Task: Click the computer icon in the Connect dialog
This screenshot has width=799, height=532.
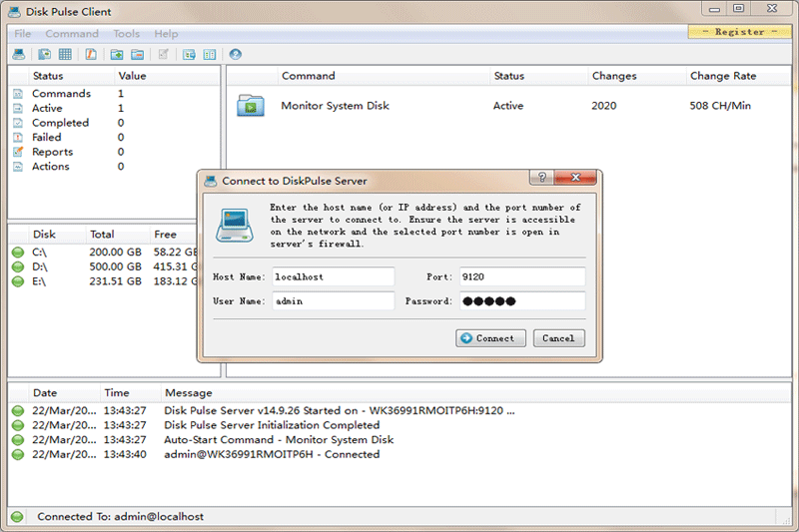Action: (x=235, y=225)
